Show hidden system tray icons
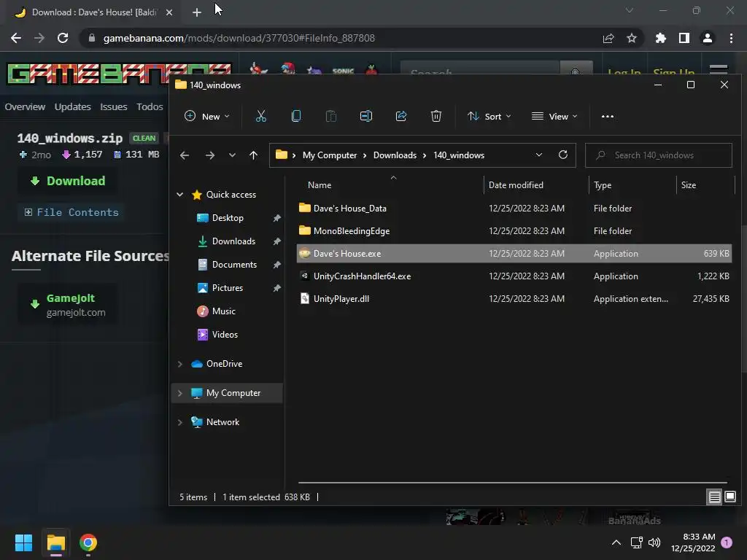Image resolution: width=747 pixels, height=560 pixels. (x=616, y=542)
